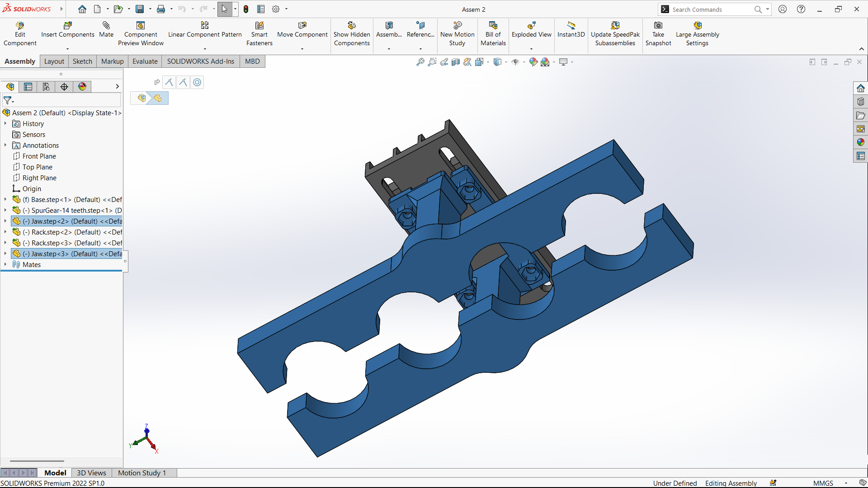Toggle the Select cursor tool
This screenshot has width=868, height=488.
(225, 9)
